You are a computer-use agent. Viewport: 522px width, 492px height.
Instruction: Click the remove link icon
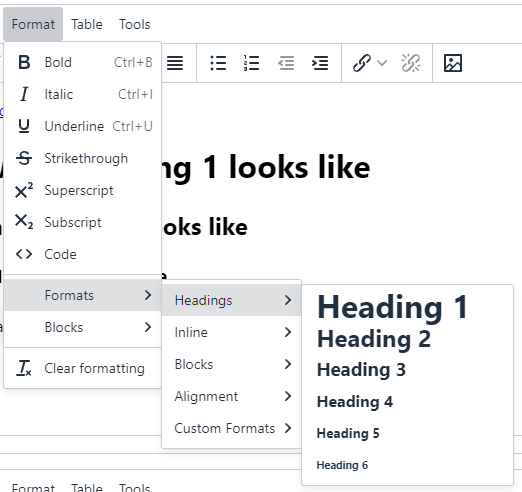411,63
